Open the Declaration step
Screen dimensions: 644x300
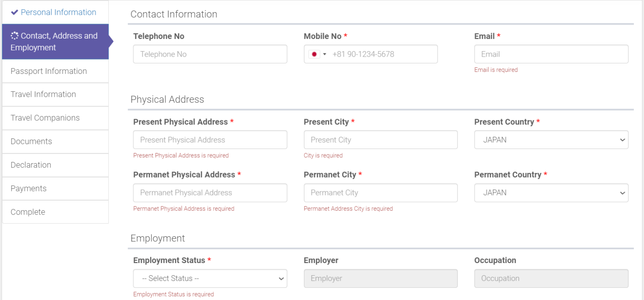coord(31,165)
